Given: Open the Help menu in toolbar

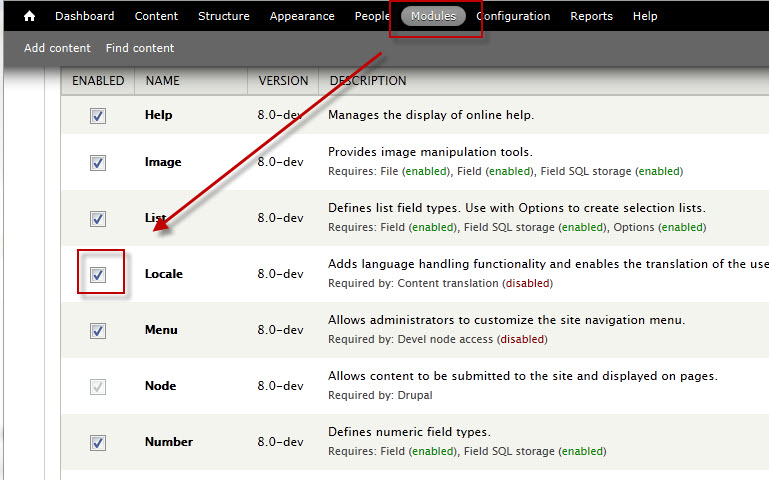Looking at the screenshot, I should (645, 16).
